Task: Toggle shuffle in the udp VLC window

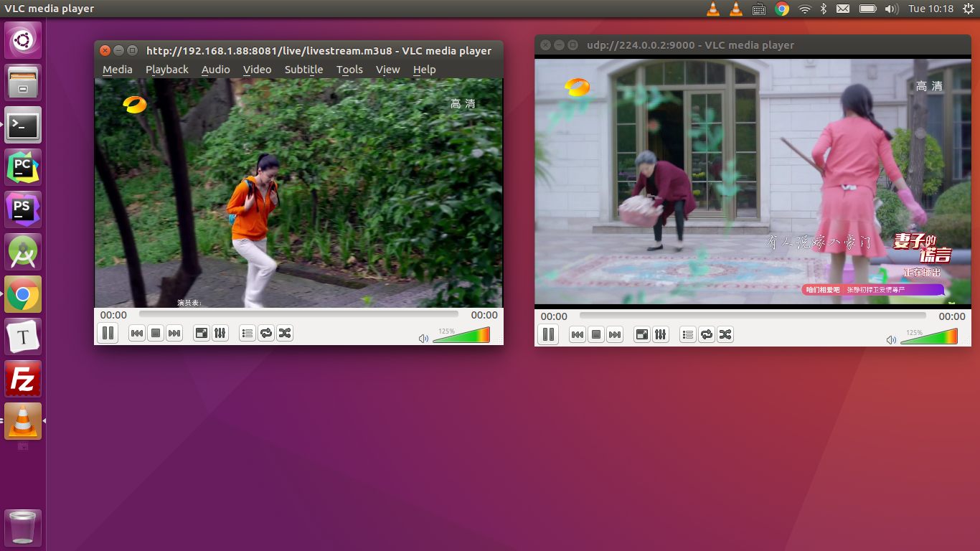Action: pyautogui.click(x=725, y=334)
